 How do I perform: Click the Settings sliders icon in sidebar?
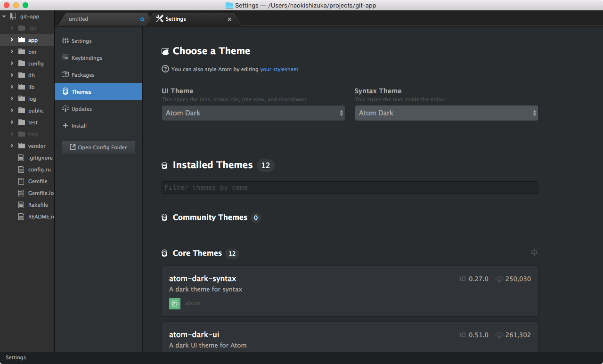65,41
